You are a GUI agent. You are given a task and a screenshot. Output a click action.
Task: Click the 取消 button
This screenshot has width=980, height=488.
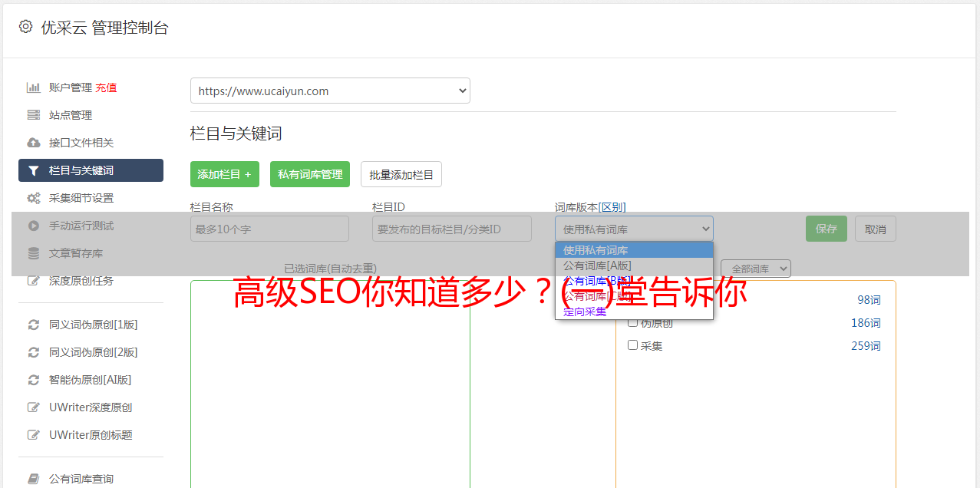tap(876, 229)
